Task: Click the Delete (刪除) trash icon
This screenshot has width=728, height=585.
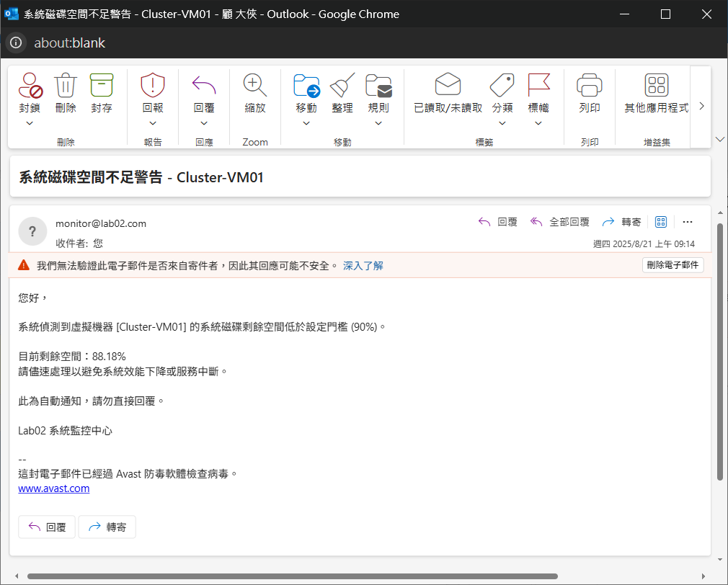Action: click(x=65, y=86)
